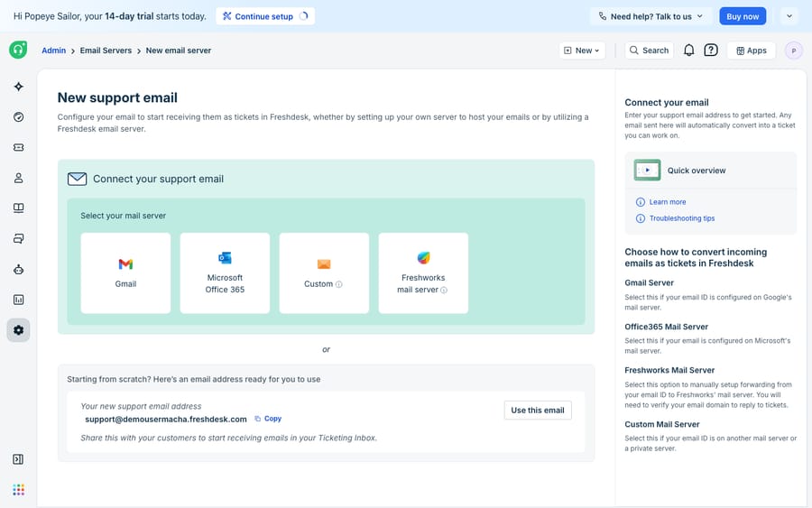The image size is (812, 508).
Task: Open the notifications bell icon
Action: pos(688,51)
